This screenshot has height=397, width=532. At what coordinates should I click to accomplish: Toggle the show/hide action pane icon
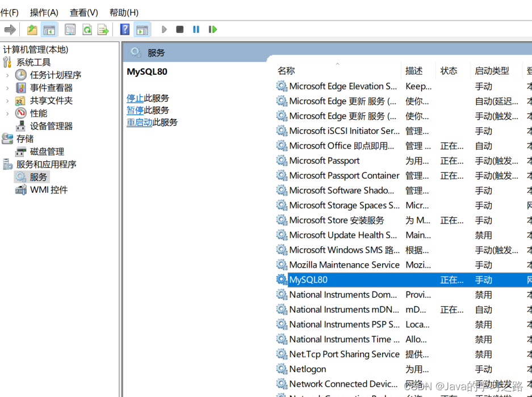[x=142, y=29]
